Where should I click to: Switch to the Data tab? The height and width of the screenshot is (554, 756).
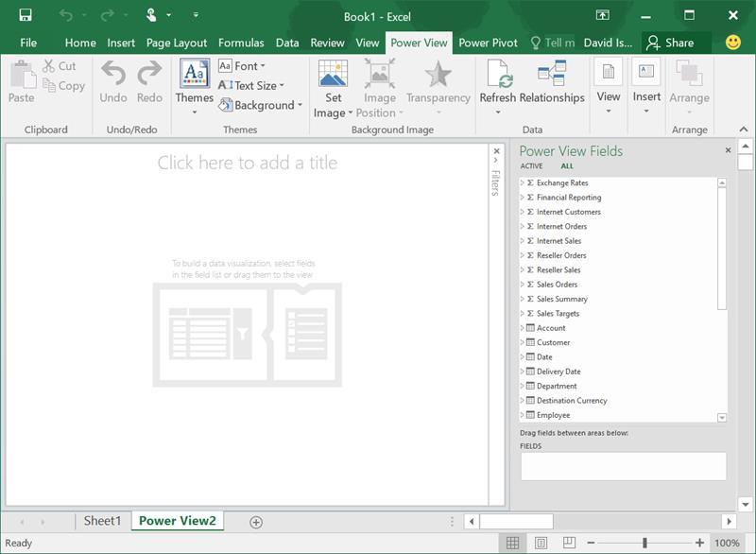point(287,43)
